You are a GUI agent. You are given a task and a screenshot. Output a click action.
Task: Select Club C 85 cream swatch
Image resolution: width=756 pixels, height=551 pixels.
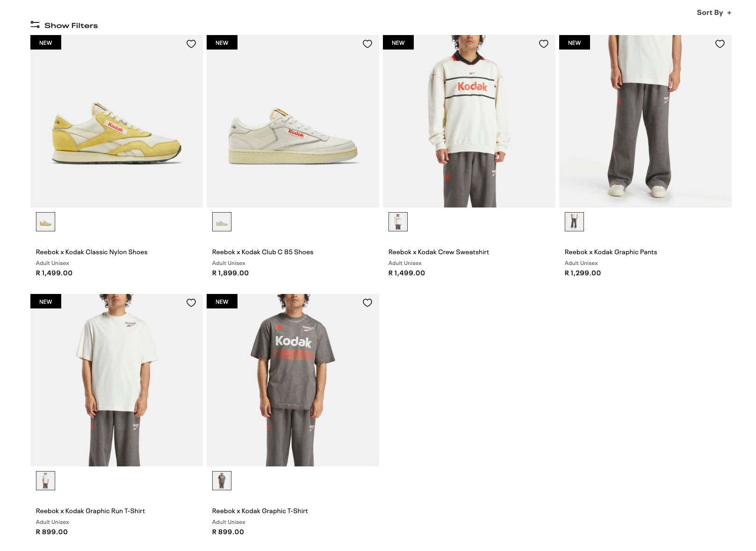coord(222,222)
